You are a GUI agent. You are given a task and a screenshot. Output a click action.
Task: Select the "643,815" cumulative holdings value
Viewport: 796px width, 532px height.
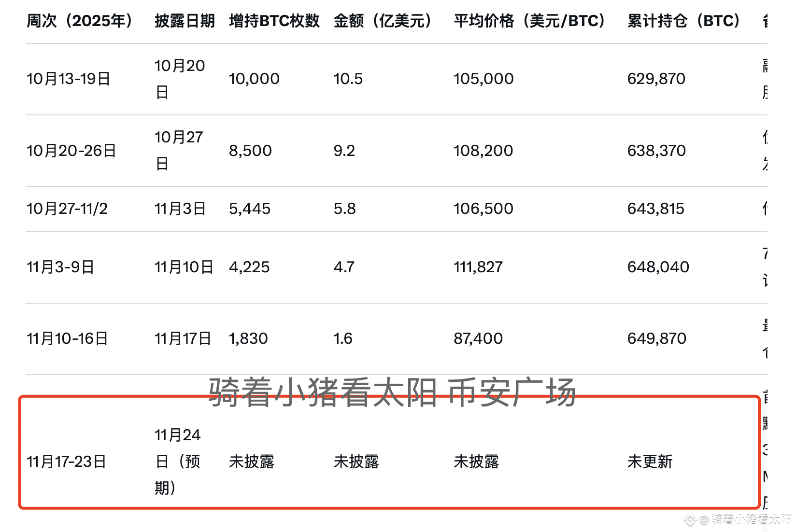tap(656, 209)
